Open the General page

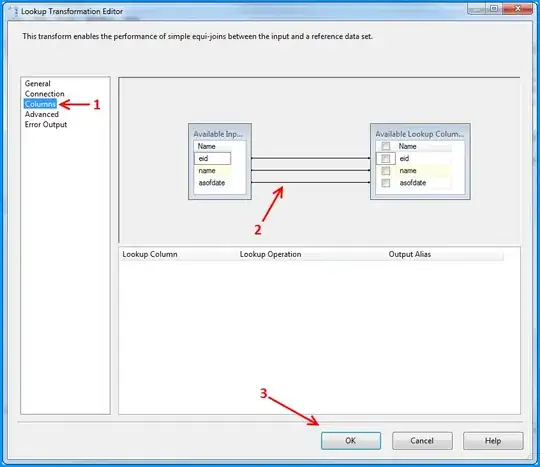pos(38,84)
